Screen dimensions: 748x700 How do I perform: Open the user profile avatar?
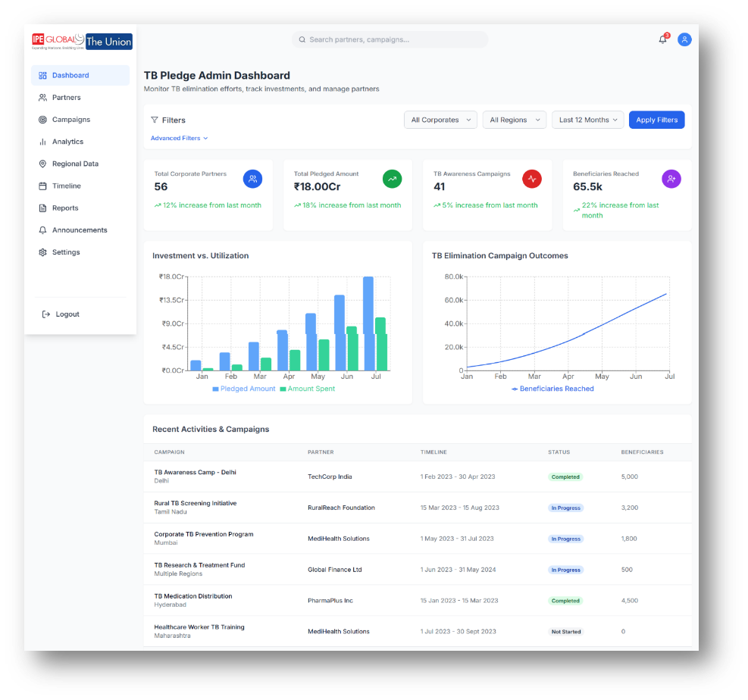click(x=684, y=39)
